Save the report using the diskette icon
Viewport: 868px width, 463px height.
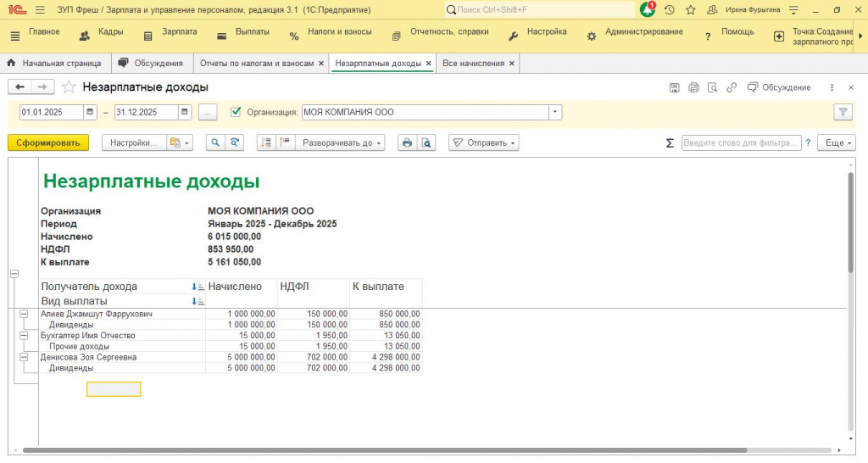[x=674, y=87]
